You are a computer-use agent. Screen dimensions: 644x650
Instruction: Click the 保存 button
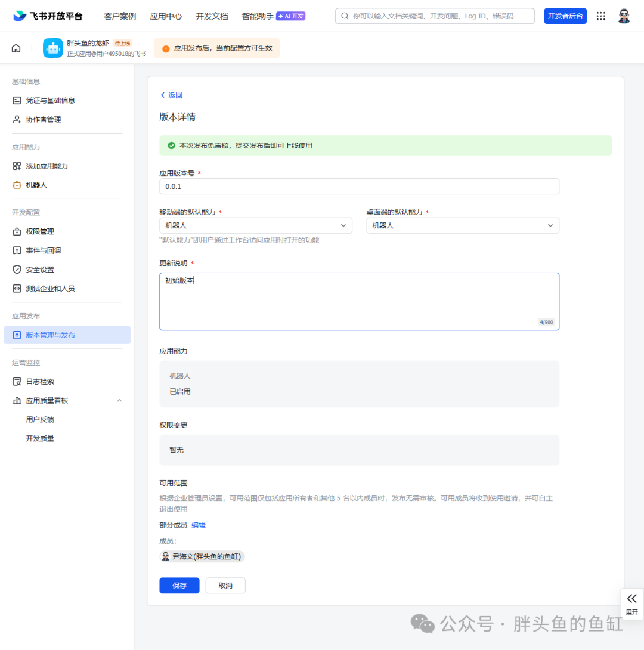pyautogui.click(x=179, y=586)
